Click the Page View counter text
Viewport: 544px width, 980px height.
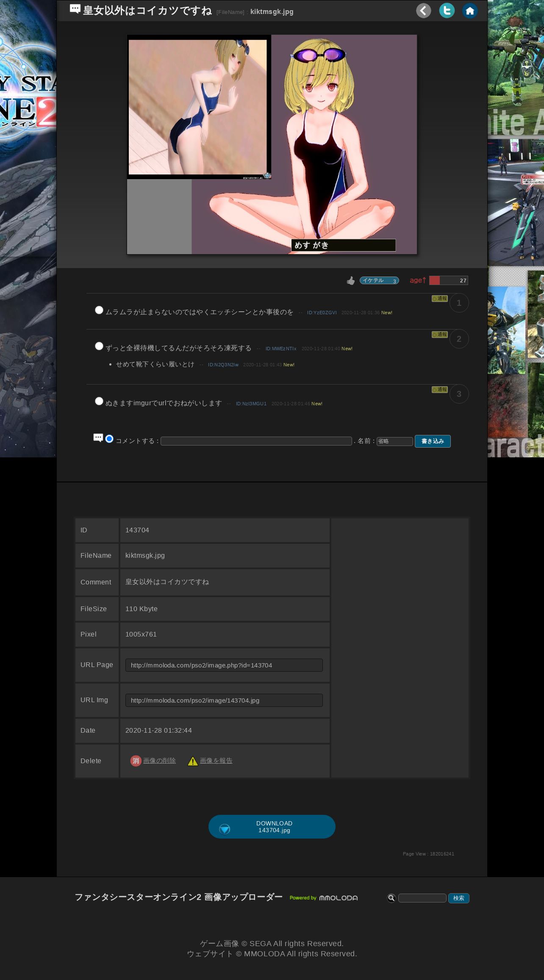point(428,854)
